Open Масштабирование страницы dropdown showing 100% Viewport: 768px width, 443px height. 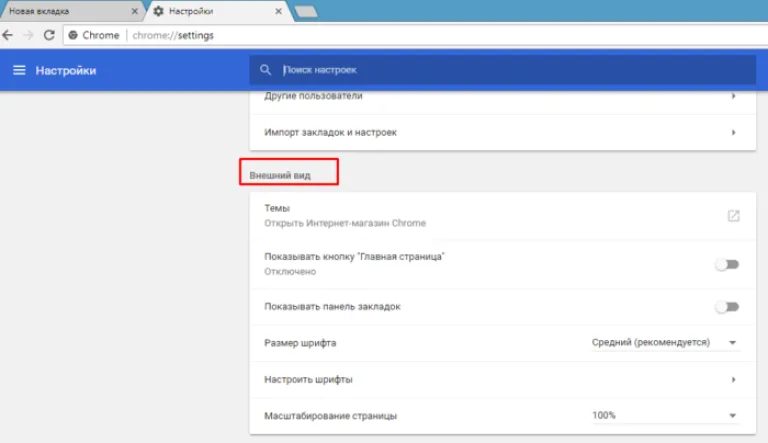(665, 416)
